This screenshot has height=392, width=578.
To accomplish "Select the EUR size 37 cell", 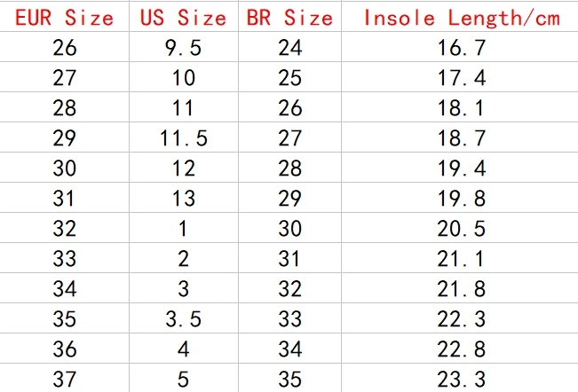I will coord(65,379).
